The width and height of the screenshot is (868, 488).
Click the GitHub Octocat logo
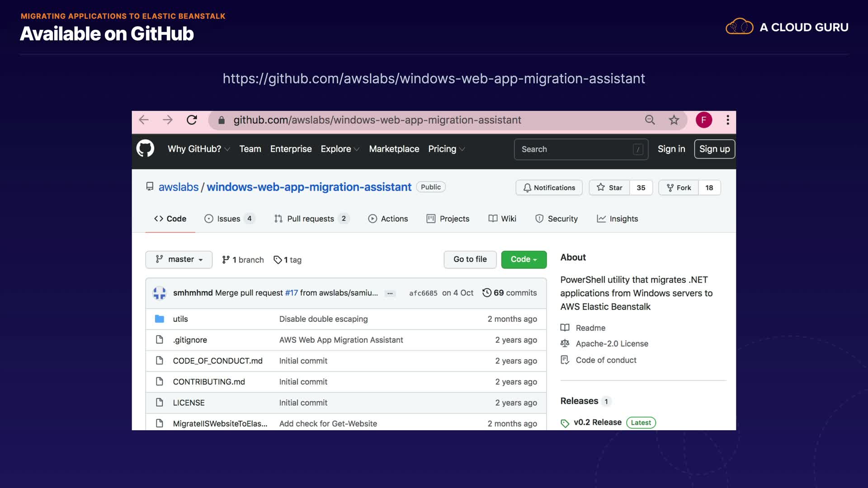click(145, 149)
